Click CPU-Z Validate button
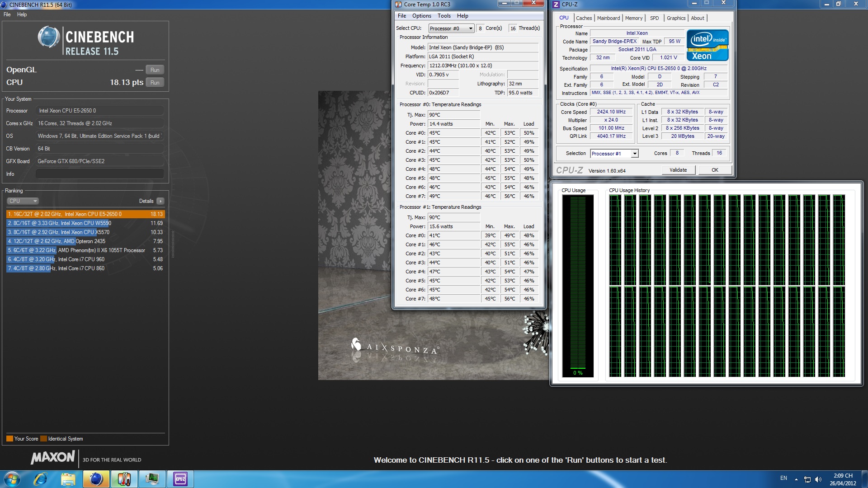Screen dimensions: 868x488 (x=678, y=170)
